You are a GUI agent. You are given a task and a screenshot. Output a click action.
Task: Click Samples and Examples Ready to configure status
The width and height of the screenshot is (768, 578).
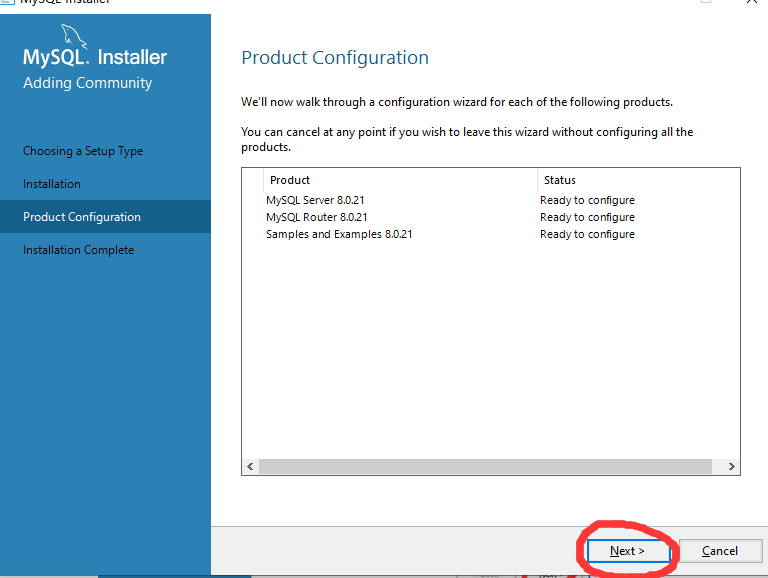pyautogui.click(x=587, y=234)
